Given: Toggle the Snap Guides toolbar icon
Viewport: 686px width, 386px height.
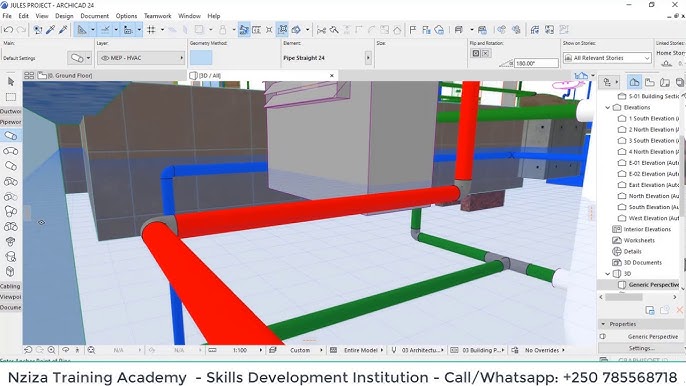Looking at the screenshot, I should pos(105,30).
